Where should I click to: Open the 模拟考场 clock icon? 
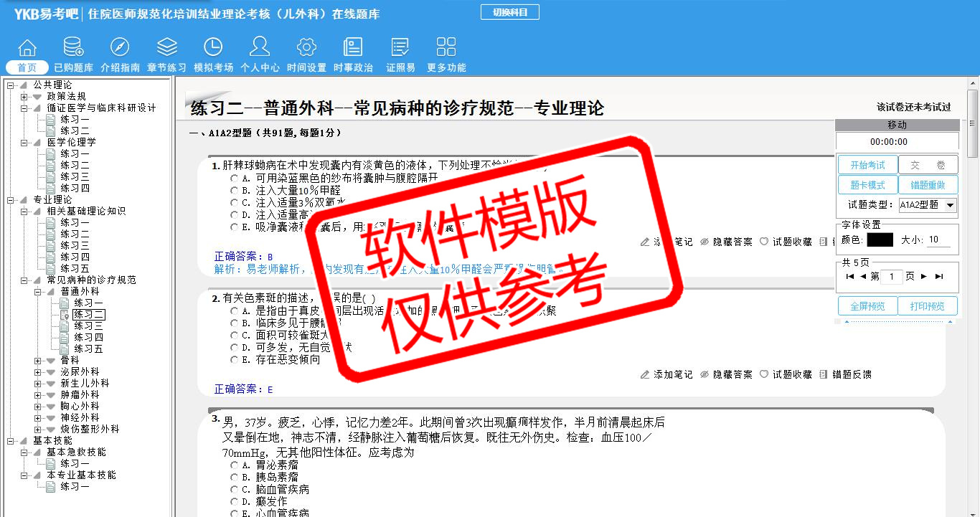point(213,48)
